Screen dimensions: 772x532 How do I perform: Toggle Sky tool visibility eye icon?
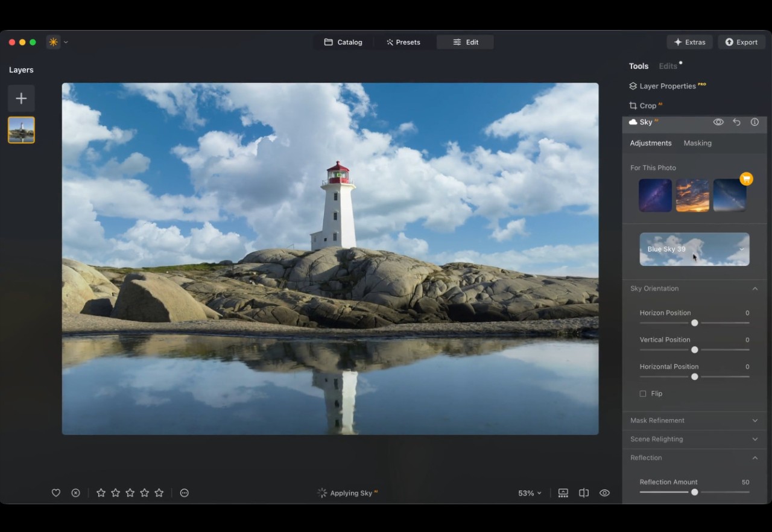[718, 122]
